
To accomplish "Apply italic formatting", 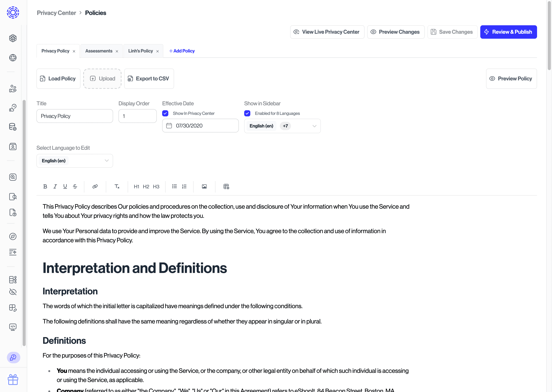I will pyautogui.click(x=55, y=186).
